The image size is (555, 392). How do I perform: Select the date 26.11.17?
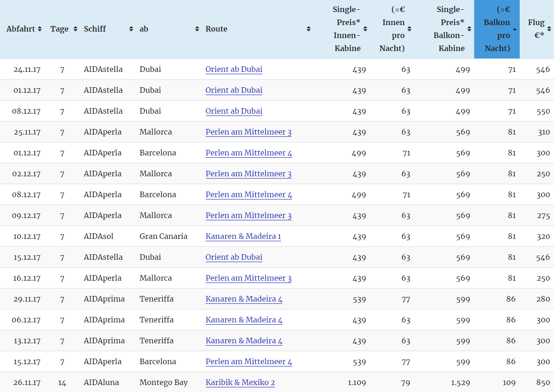[27, 382]
